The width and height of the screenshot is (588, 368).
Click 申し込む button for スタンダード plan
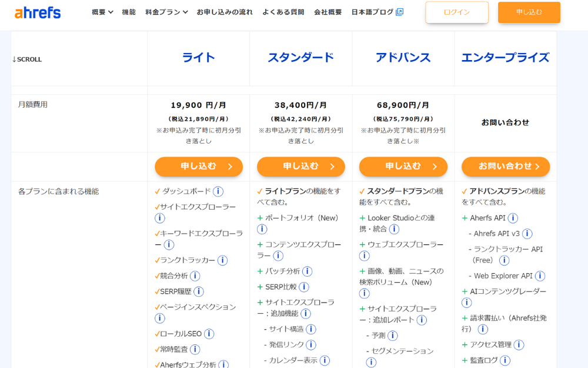coord(300,167)
